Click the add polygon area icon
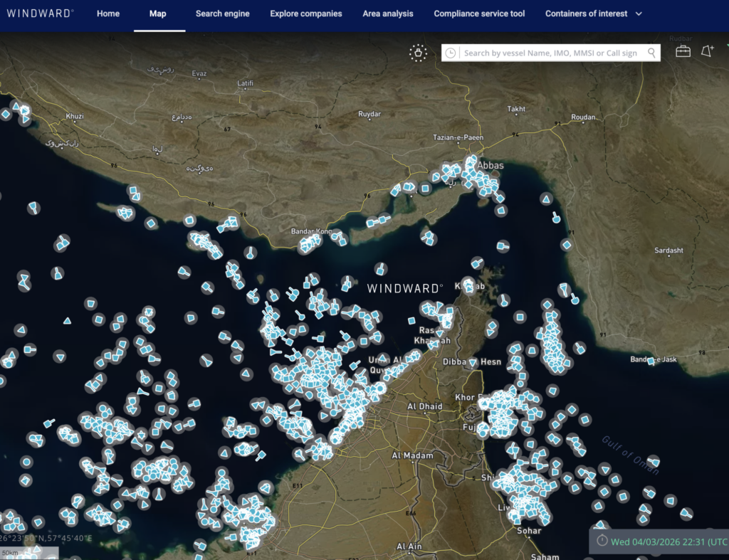This screenshot has width=729, height=560. (707, 51)
